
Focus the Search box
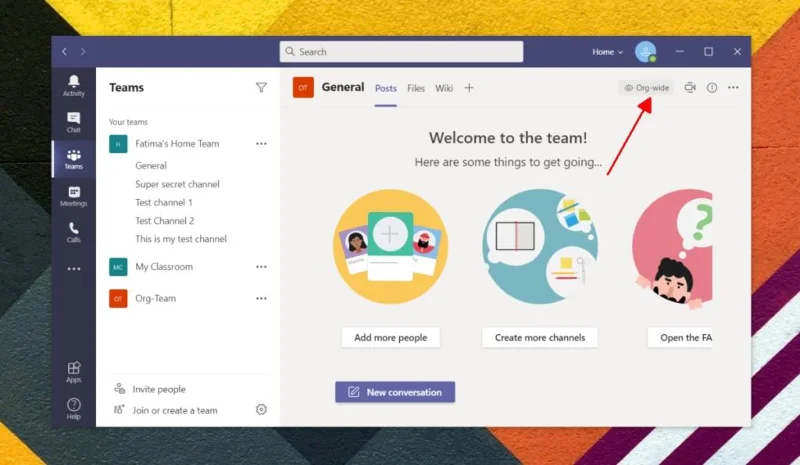(401, 52)
